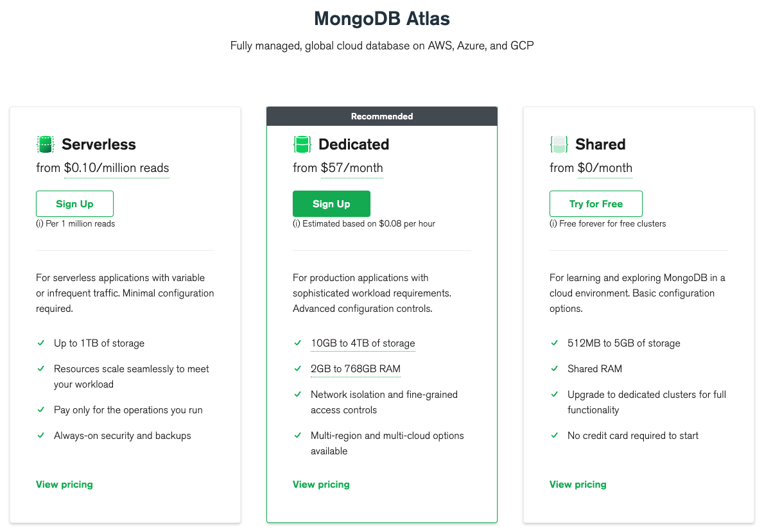Click the Dedicated cluster icon
The width and height of the screenshot is (764, 532).
[302, 144]
